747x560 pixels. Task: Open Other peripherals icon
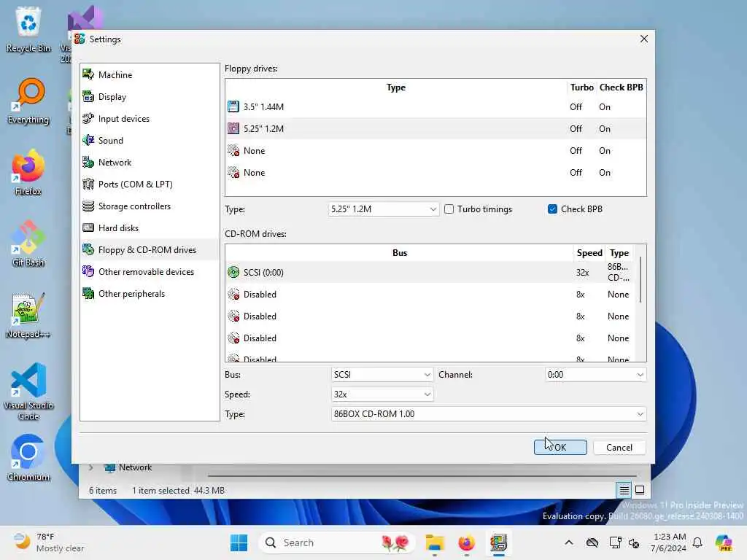pyautogui.click(x=88, y=293)
